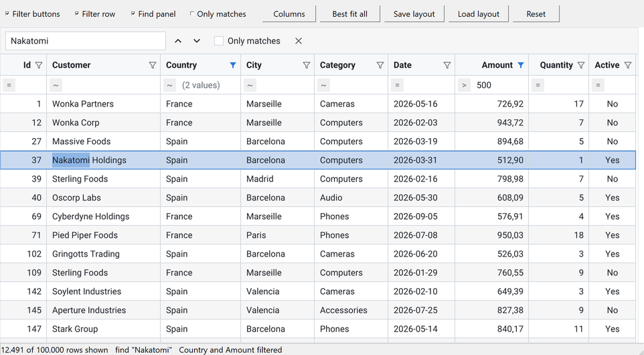Select the Oscorp Labs cell

104,198
